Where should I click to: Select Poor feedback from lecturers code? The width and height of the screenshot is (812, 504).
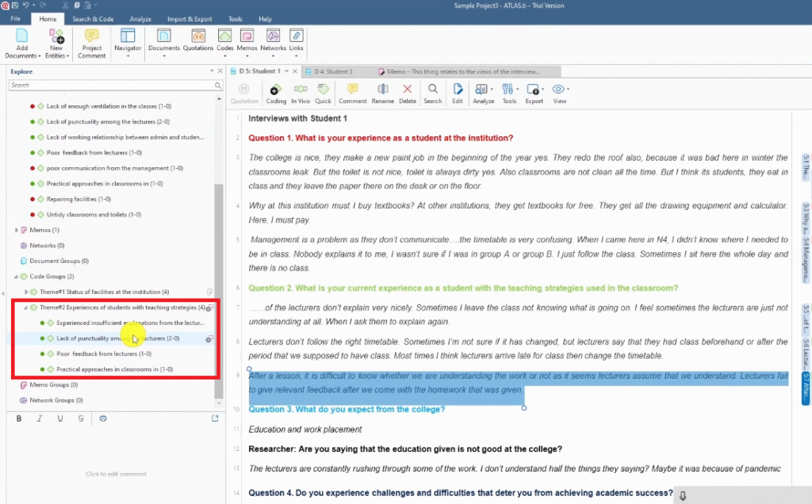click(x=99, y=353)
